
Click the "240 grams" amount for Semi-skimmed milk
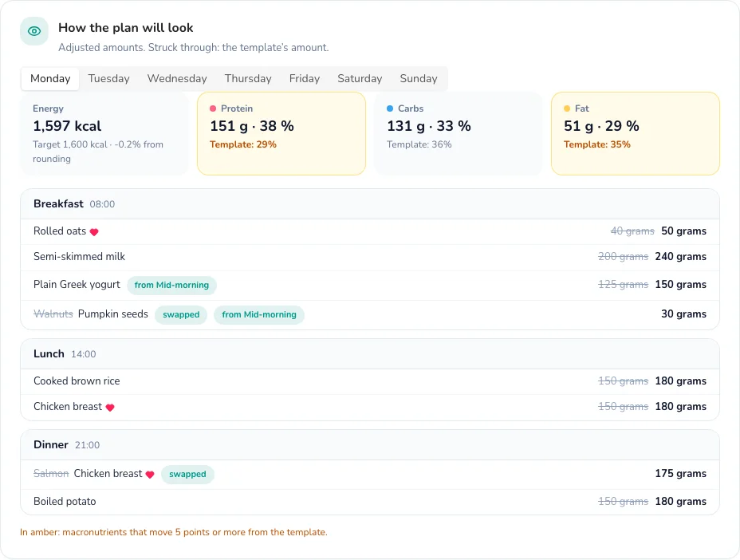(x=680, y=257)
